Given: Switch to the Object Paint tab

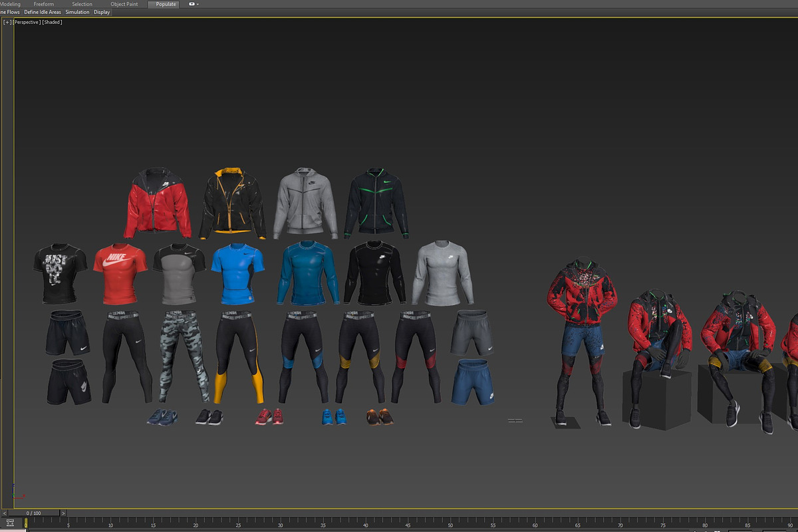Looking at the screenshot, I should point(124,4).
